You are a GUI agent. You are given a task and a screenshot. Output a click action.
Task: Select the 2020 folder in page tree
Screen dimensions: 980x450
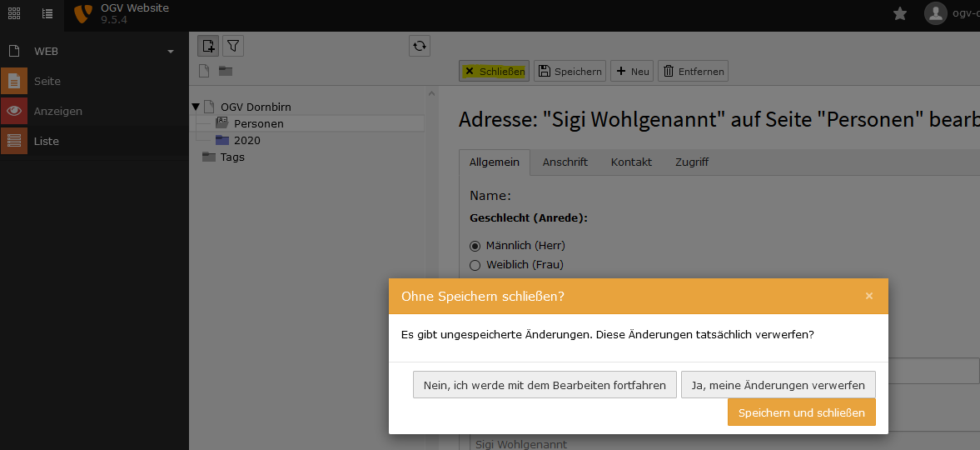tap(246, 141)
